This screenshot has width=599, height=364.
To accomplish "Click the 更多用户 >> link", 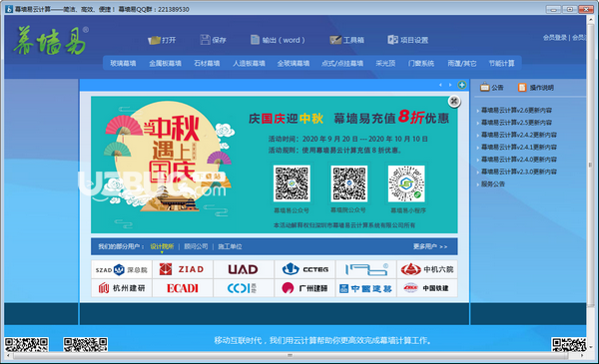I will coord(430,246).
